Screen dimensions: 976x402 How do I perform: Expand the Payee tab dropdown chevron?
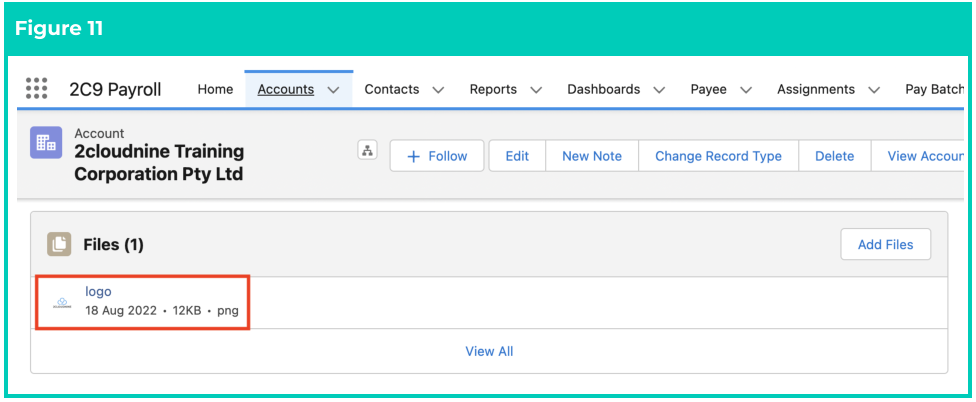(x=746, y=90)
